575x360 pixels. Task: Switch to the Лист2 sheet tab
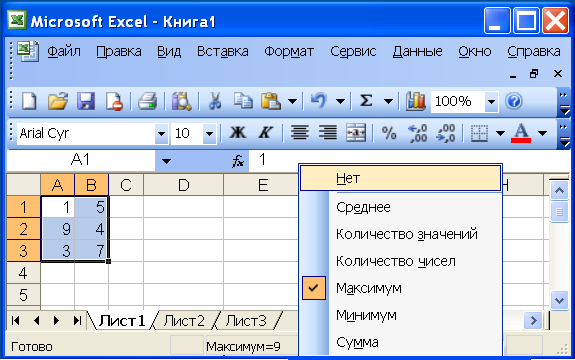tap(184, 321)
